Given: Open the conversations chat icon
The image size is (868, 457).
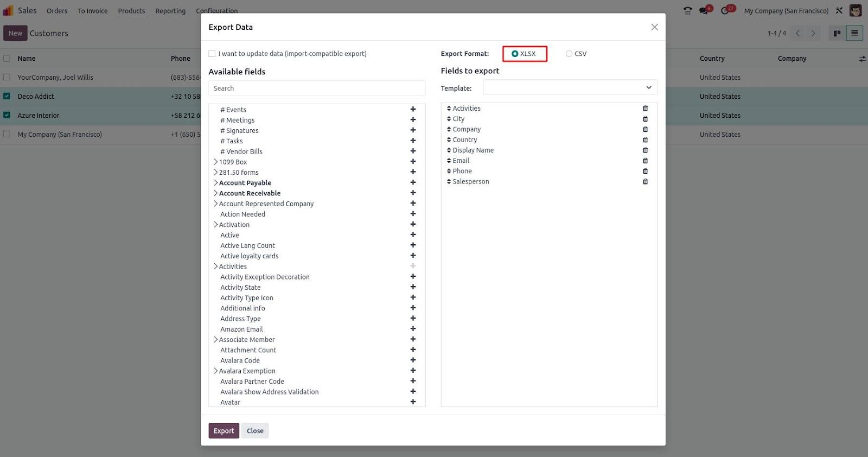Looking at the screenshot, I should tap(704, 11).
